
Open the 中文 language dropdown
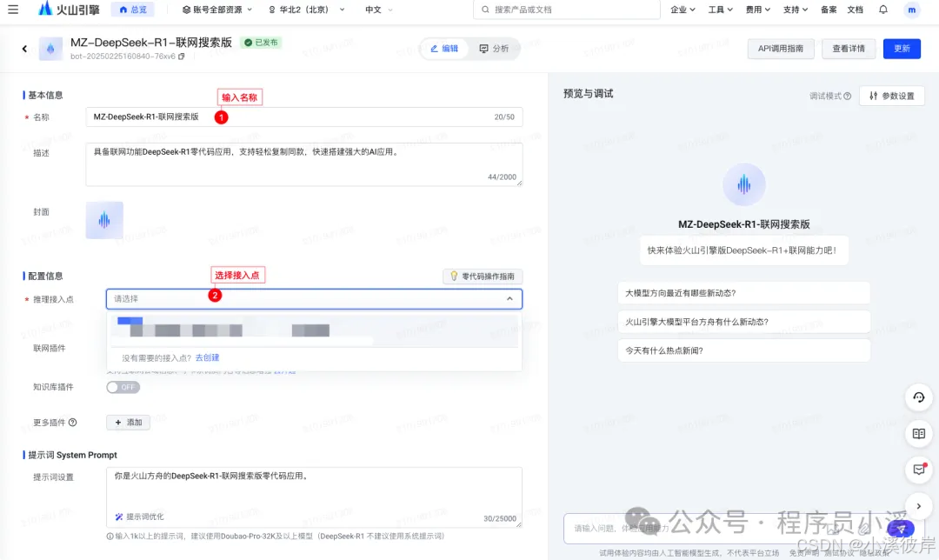point(378,10)
